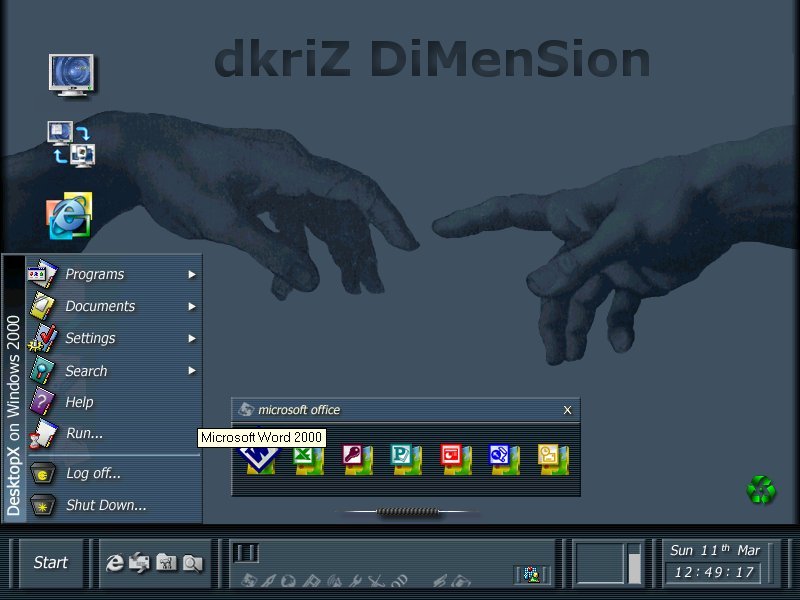
Task: Launch Internet Explorer from the quick launch bar
Action: click(115, 564)
